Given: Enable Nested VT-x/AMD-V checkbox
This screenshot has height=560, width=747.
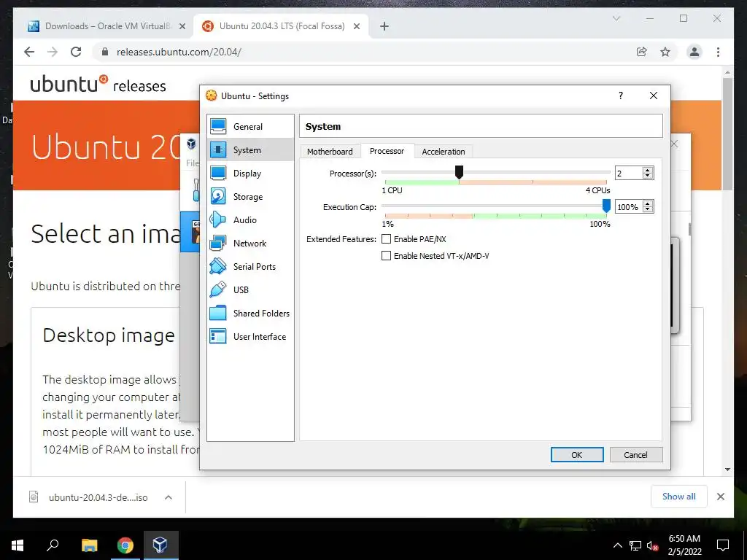Looking at the screenshot, I should point(387,256).
